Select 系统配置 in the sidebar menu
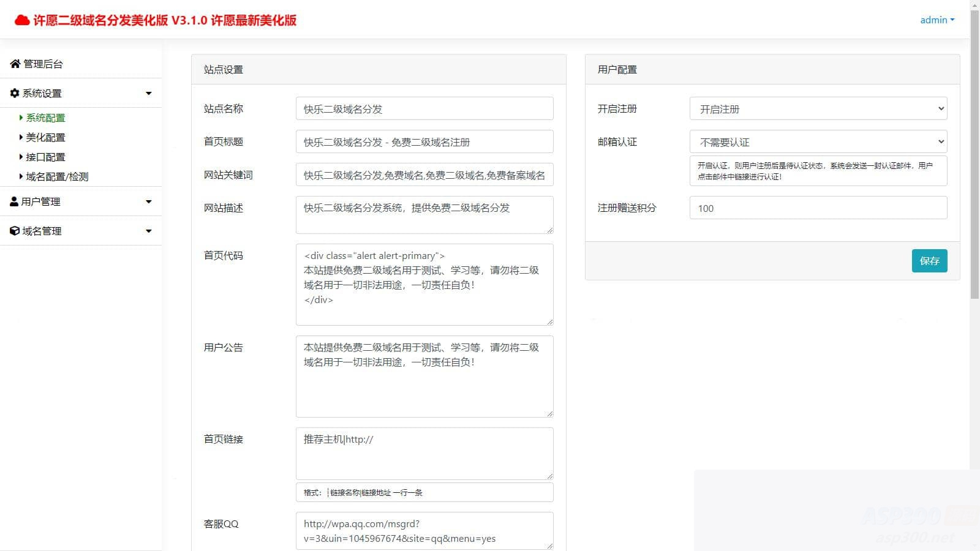 (x=43, y=117)
